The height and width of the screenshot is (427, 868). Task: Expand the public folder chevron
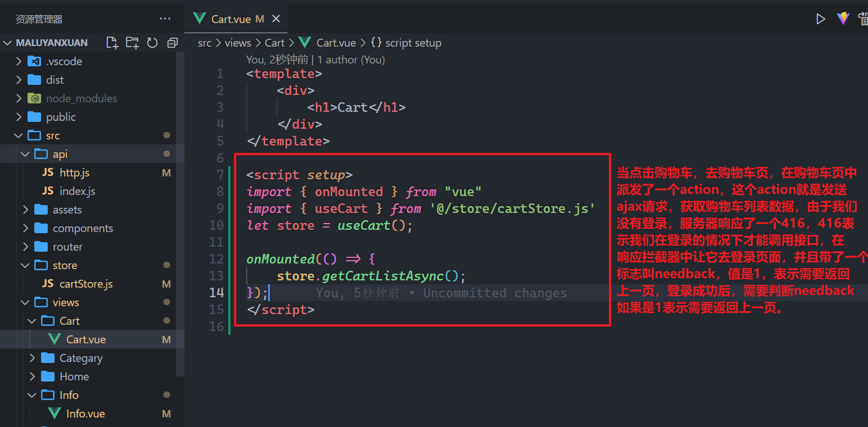[19, 117]
